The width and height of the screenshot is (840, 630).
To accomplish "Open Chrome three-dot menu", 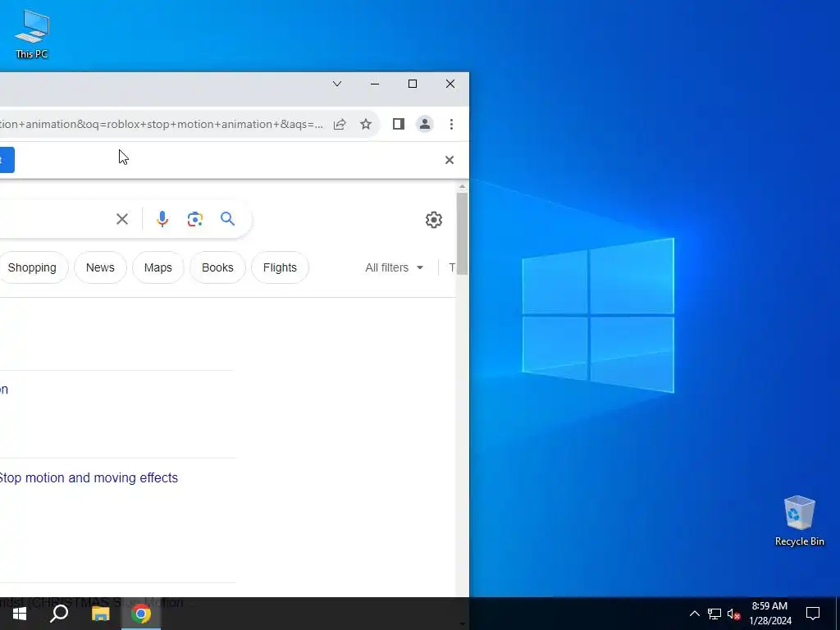I will (452, 125).
